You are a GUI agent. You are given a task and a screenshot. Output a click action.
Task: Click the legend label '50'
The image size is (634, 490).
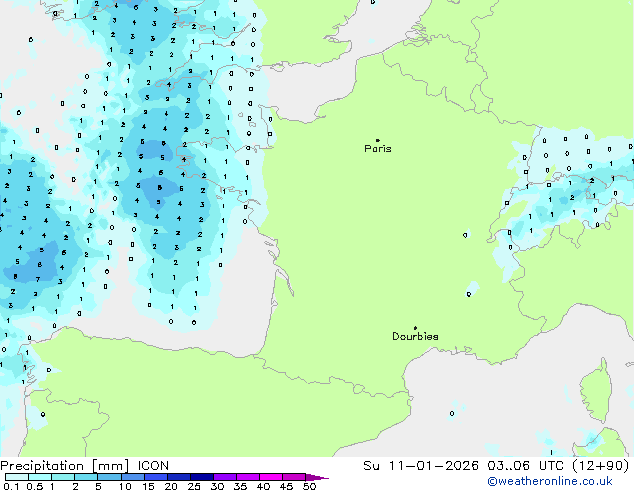click(x=309, y=486)
